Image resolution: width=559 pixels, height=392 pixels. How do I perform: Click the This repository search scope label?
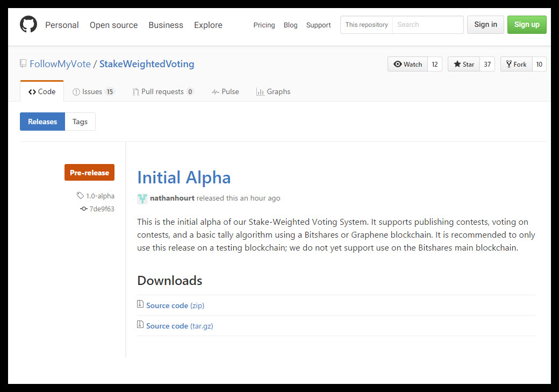[x=367, y=25]
